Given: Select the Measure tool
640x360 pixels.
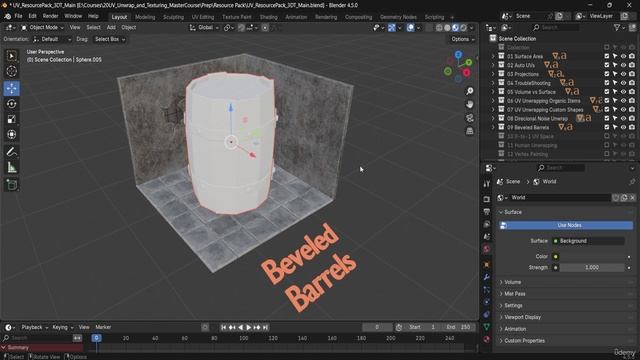Looking at the screenshot, I should tap(12, 167).
